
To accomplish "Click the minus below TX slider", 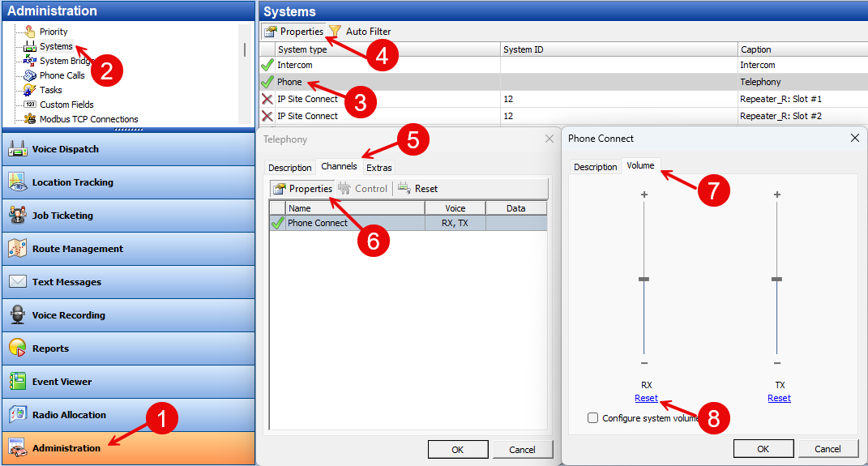I will [777, 363].
